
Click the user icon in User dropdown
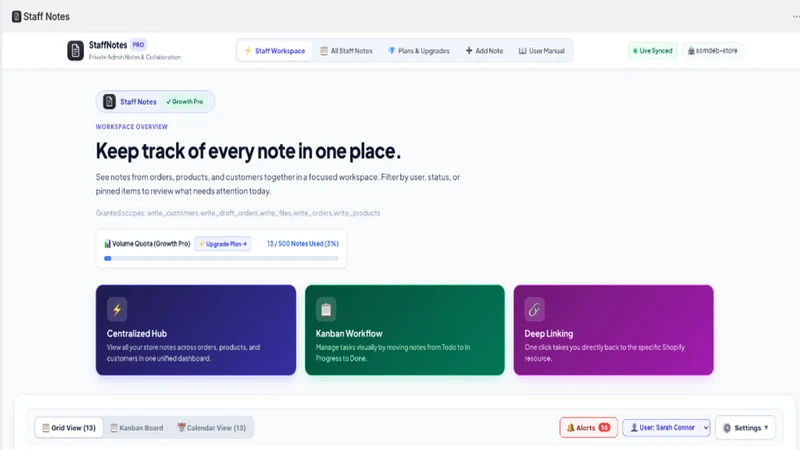(x=634, y=428)
